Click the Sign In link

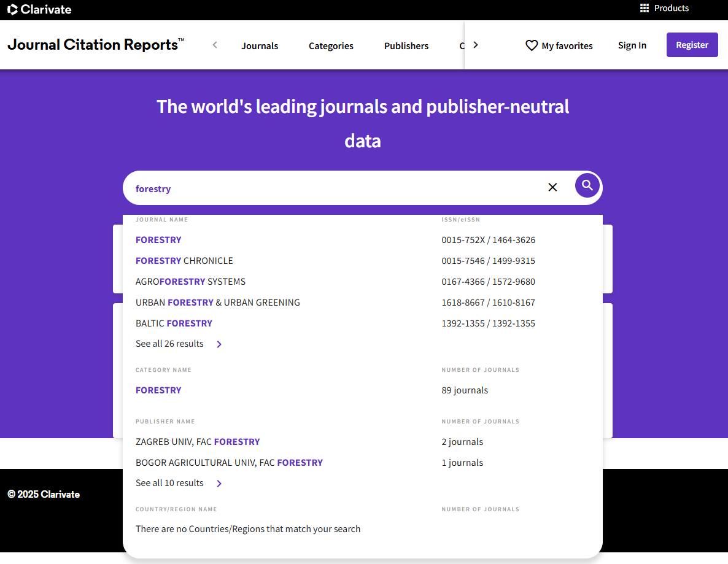(x=632, y=45)
